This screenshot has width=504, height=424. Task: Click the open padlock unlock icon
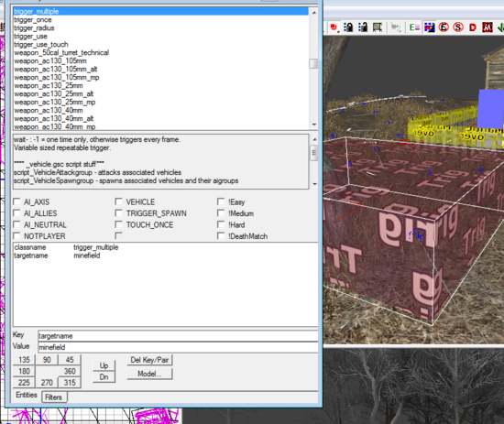(x=363, y=27)
